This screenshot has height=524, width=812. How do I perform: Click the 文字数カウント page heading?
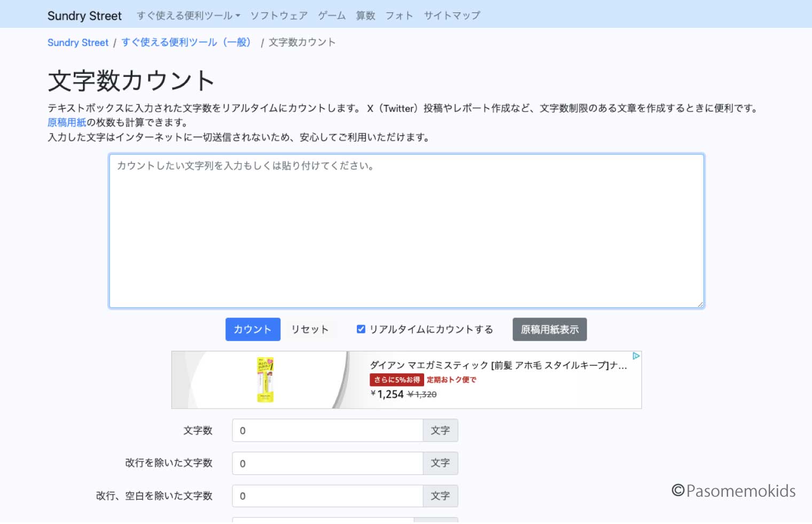(x=131, y=81)
